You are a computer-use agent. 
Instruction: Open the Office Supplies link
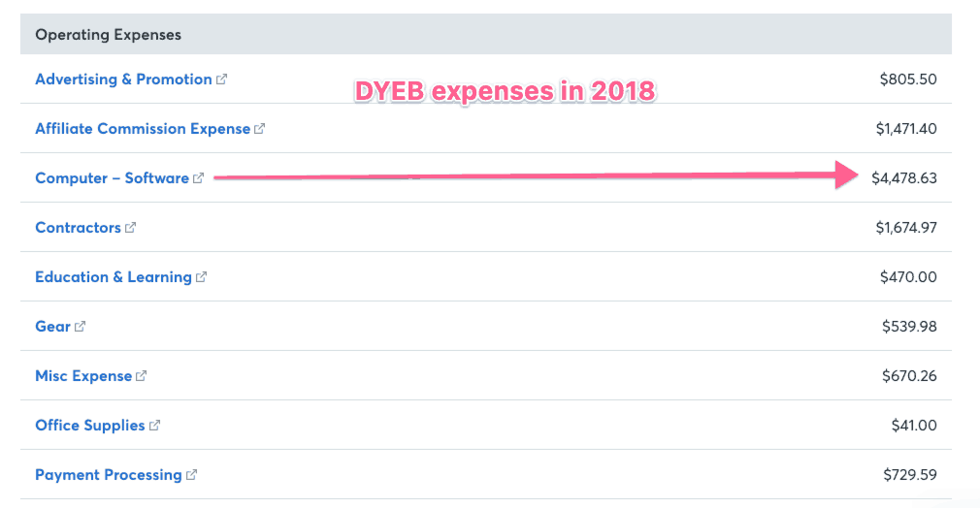pos(90,425)
